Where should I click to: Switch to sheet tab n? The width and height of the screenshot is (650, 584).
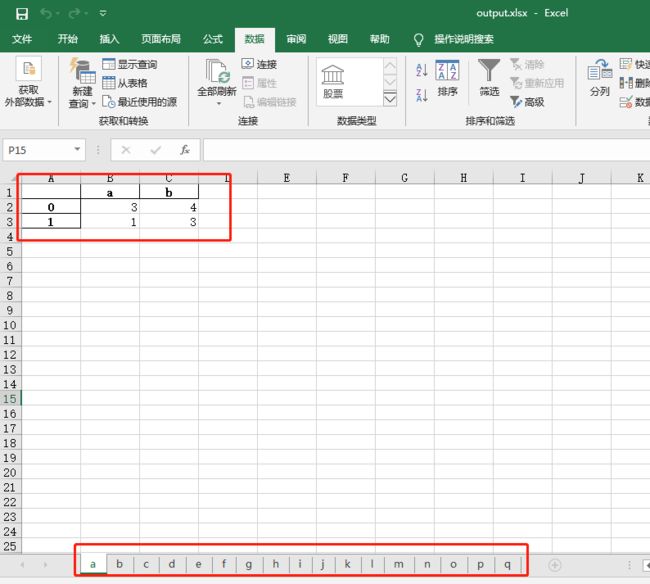(427, 564)
